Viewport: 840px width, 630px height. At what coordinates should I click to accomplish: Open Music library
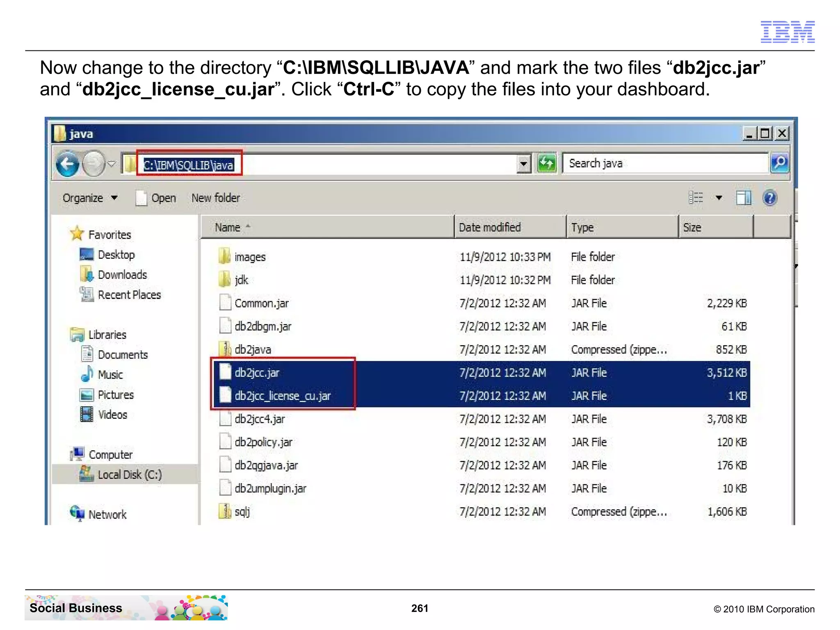click(x=102, y=375)
